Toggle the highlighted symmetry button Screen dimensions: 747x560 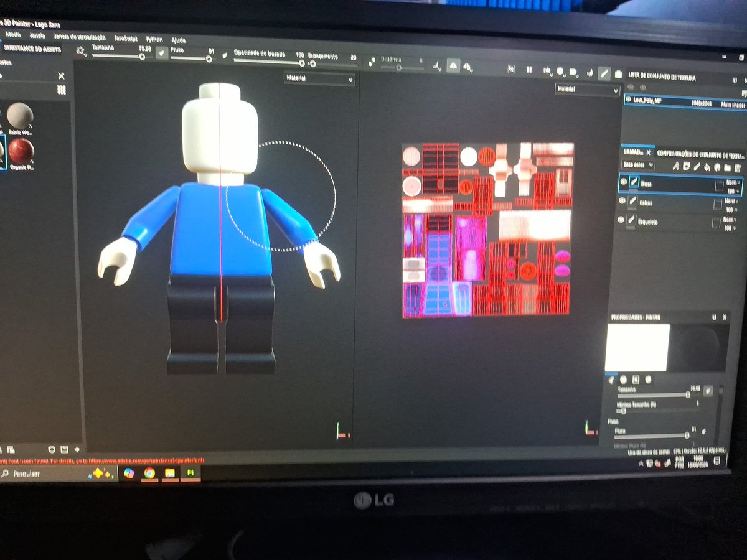453,65
